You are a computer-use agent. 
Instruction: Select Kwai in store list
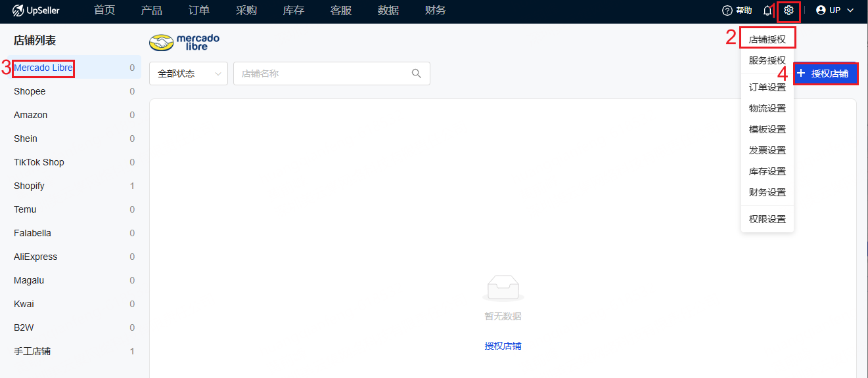70,304
